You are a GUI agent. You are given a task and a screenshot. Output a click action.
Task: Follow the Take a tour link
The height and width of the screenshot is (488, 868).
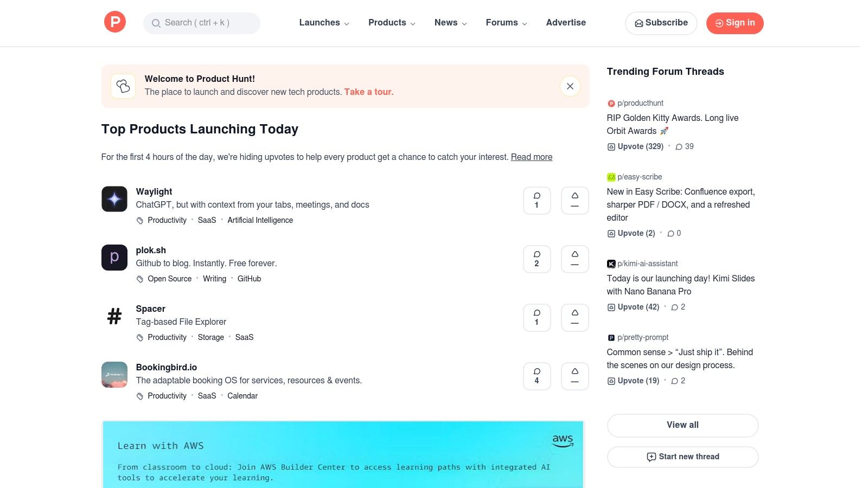[369, 92]
